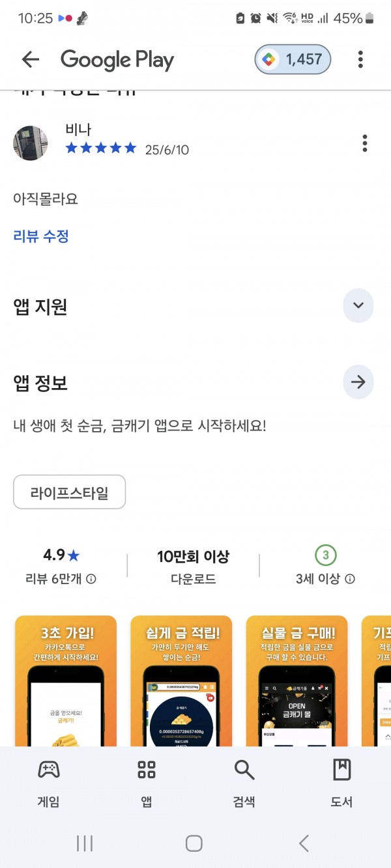
Task: Expand the 앱 지원 section chevron
Action: coord(358,306)
